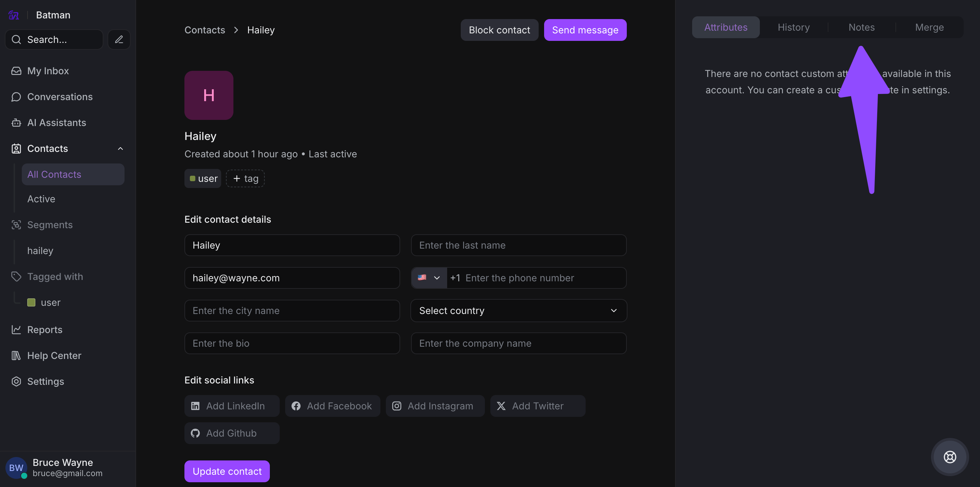
Task: Open Help Center from the sidebar
Action: coord(54,356)
